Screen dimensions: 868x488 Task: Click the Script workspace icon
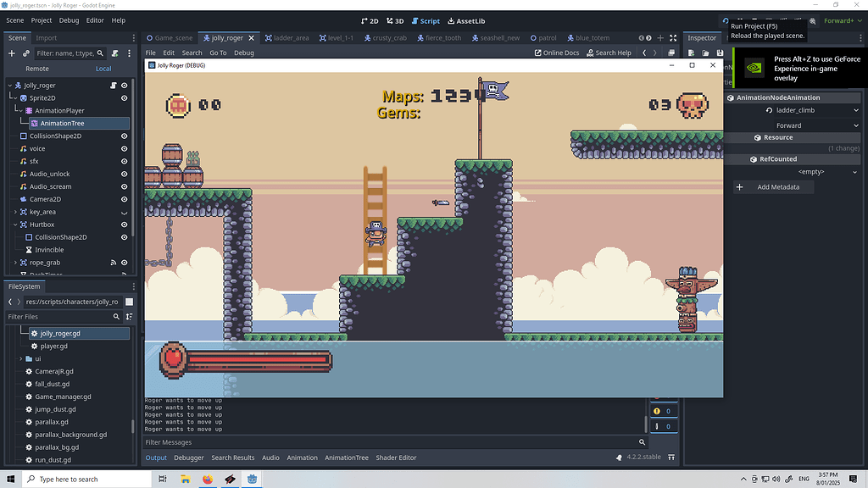click(x=426, y=21)
